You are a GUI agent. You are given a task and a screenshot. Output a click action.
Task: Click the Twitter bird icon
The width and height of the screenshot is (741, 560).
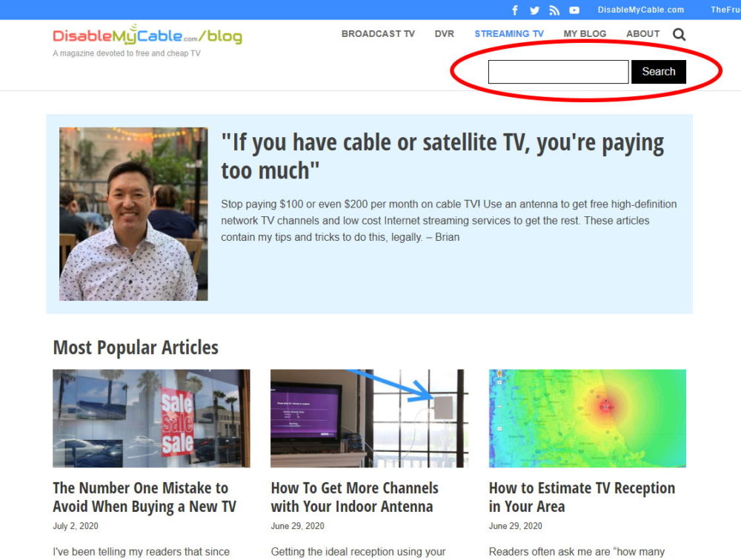click(x=534, y=10)
